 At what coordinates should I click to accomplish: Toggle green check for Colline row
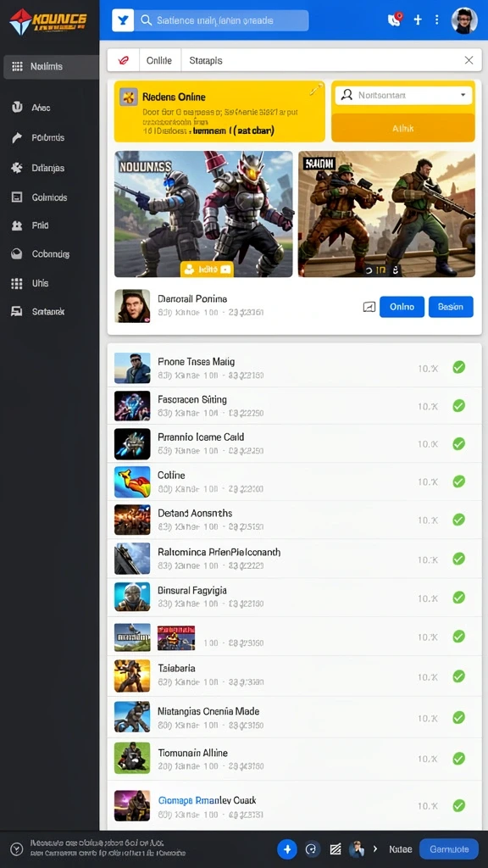[x=458, y=481]
